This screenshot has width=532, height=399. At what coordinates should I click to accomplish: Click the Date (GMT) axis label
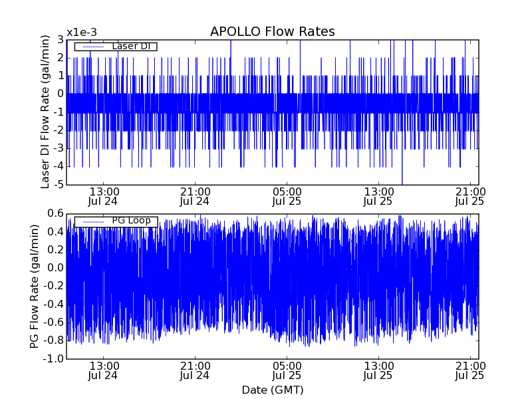tap(273, 390)
